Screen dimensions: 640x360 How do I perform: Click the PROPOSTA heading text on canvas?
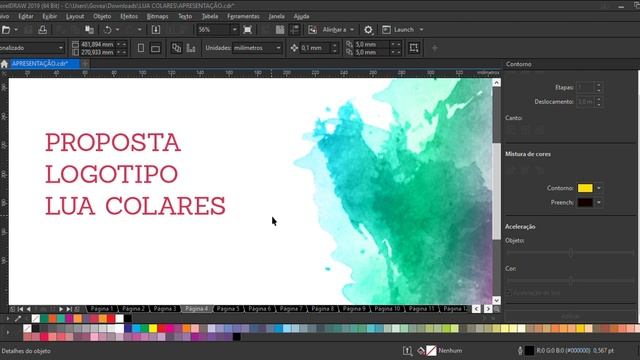point(113,142)
